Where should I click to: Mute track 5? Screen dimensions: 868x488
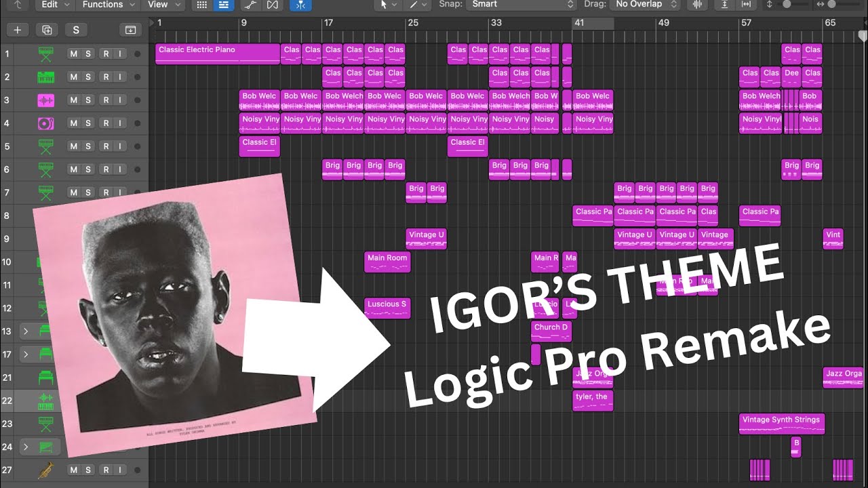tap(74, 146)
